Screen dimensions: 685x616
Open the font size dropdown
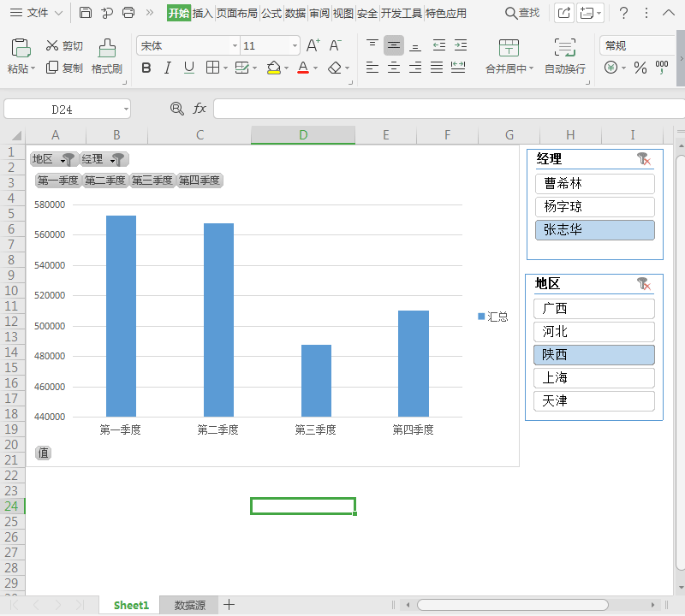click(x=295, y=46)
